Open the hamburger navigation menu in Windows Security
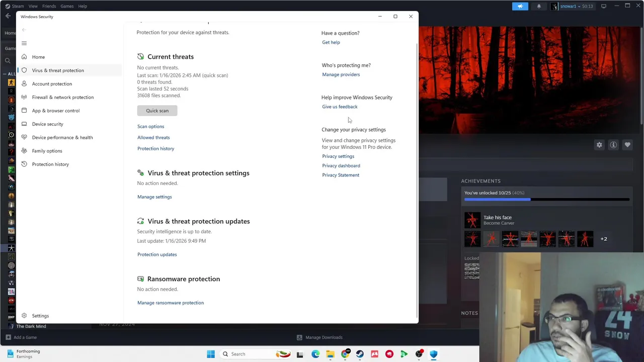Screen dimensions: 644x362 [24, 43]
